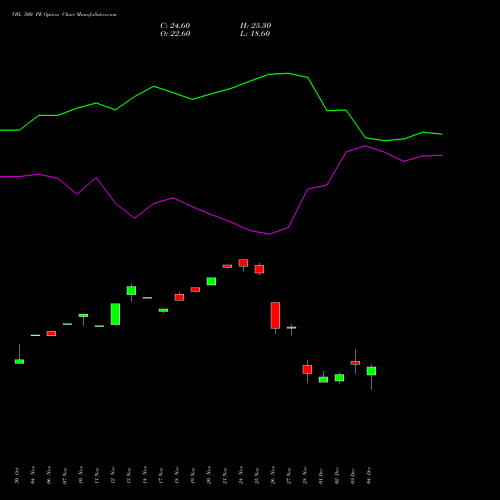Select the 28 Nov date label
Screen dimensions: 500x500
(305, 476)
